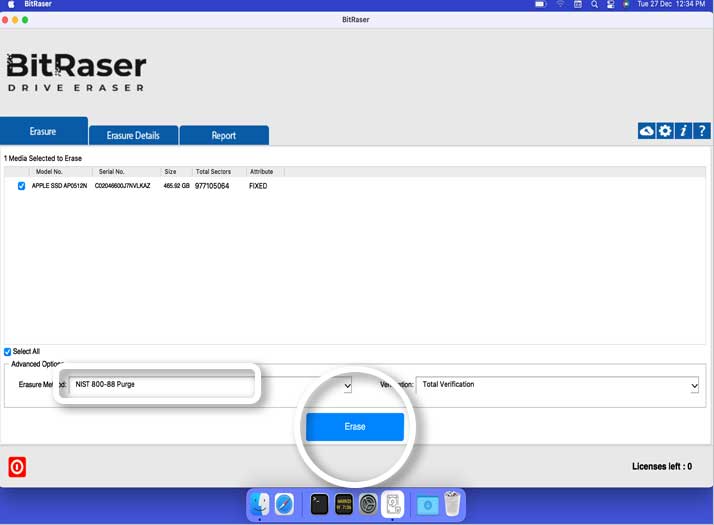This screenshot has width=714, height=525.
Task: Click the red power shutdown icon
Action: pyautogui.click(x=17, y=467)
